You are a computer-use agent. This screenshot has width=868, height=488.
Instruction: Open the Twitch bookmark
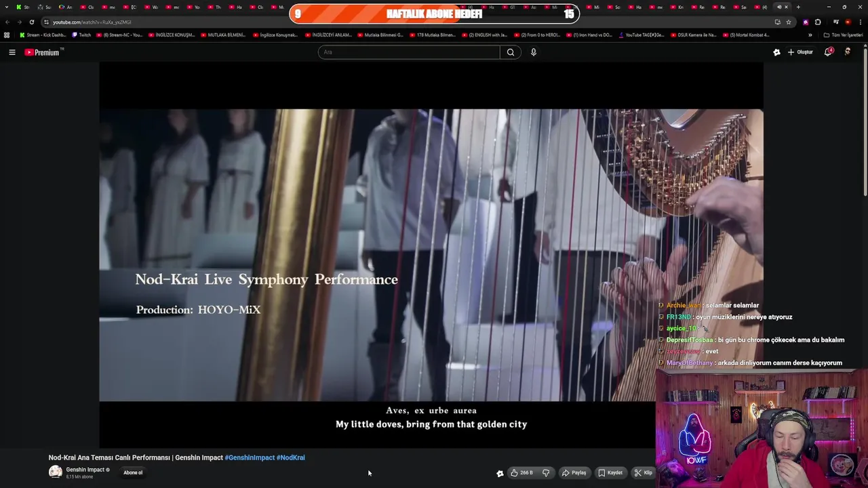(x=81, y=35)
